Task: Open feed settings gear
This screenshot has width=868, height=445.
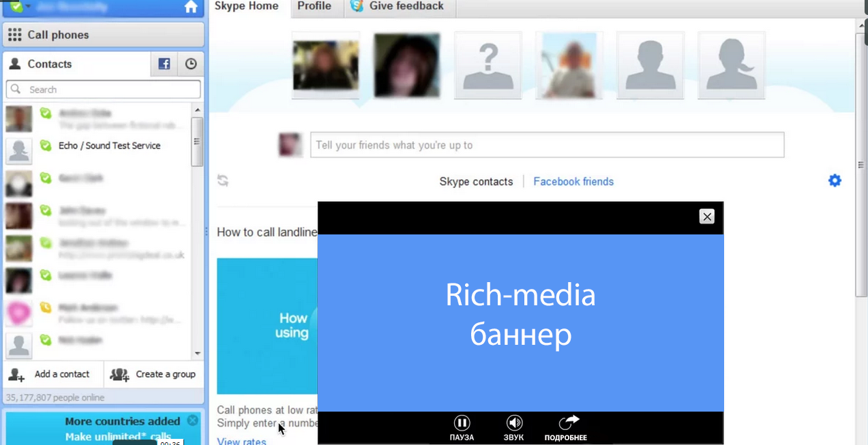Action: tap(835, 181)
